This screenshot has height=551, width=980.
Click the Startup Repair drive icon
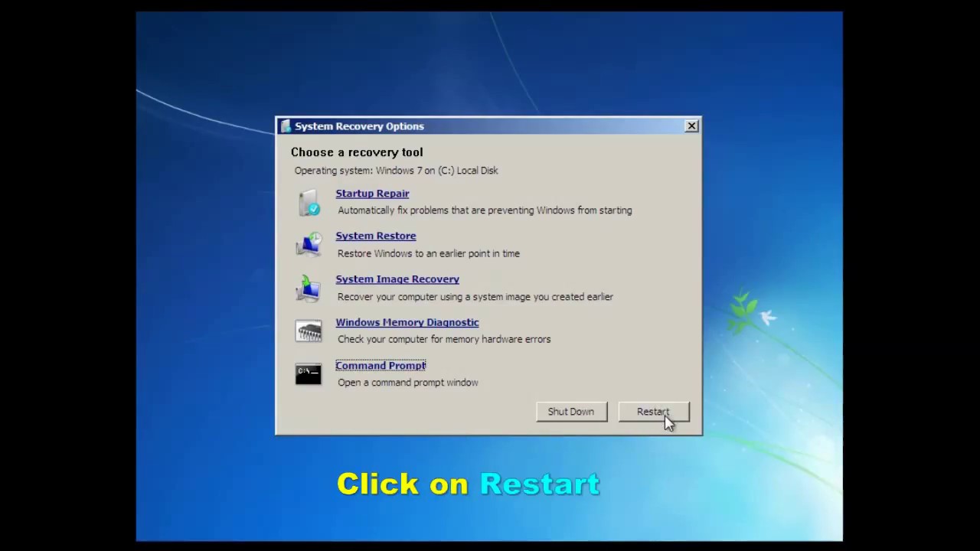(x=309, y=202)
